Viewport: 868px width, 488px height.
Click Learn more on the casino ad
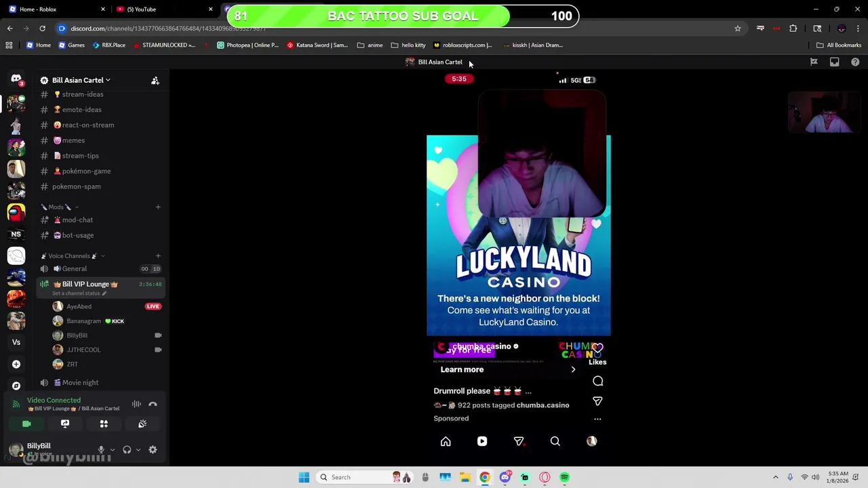click(x=462, y=369)
